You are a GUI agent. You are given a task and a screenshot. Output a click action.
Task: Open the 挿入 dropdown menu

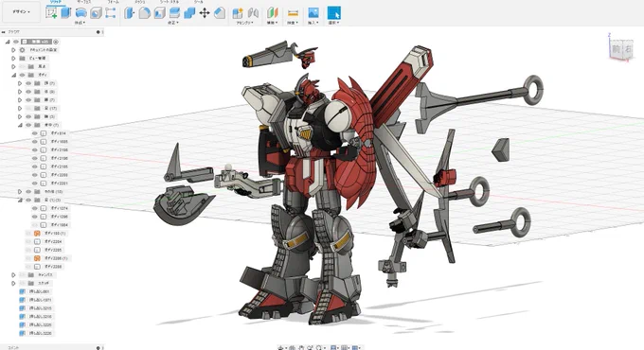coord(313,23)
